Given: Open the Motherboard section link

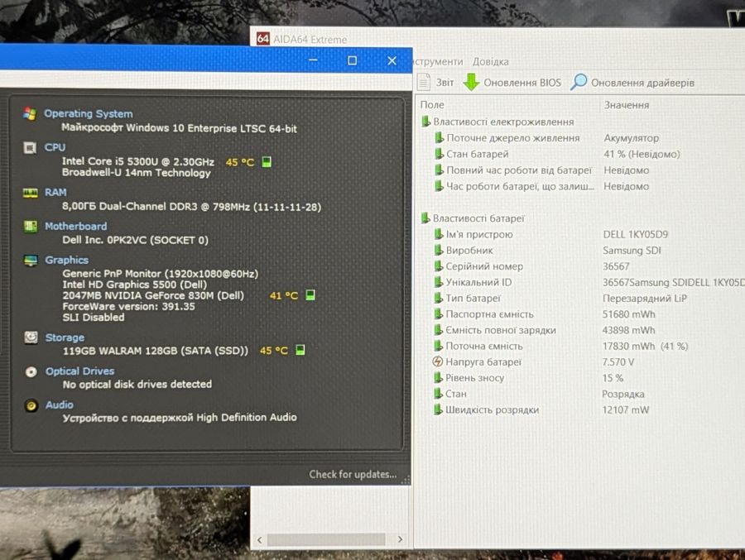Looking at the screenshot, I should pyautogui.click(x=76, y=226).
